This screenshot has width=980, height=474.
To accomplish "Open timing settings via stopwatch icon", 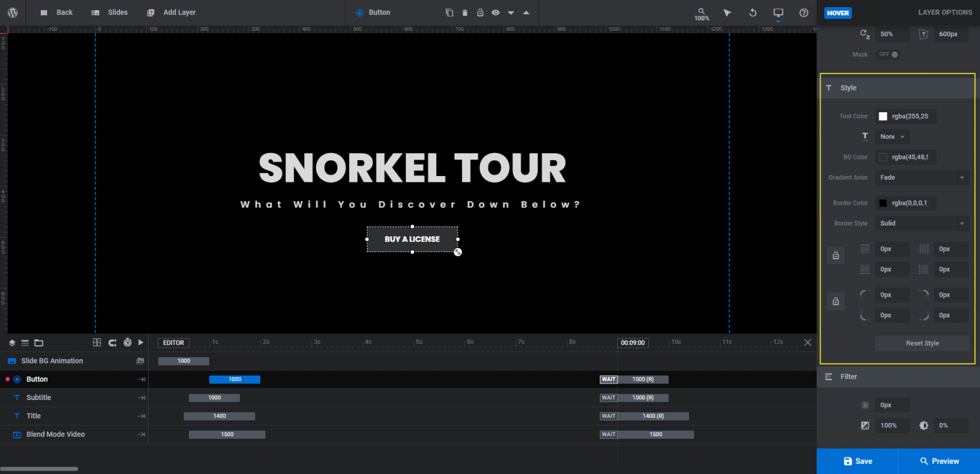I will click(x=128, y=343).
